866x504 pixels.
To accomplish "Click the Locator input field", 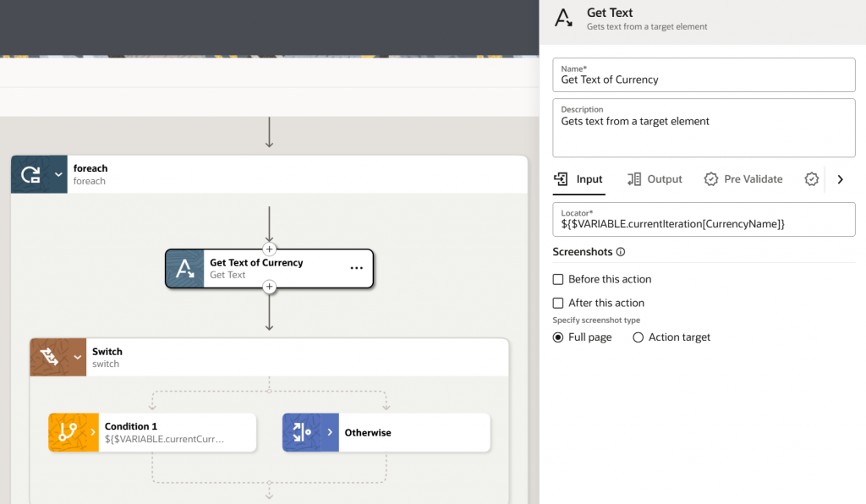I will click(x=704, y=224).
